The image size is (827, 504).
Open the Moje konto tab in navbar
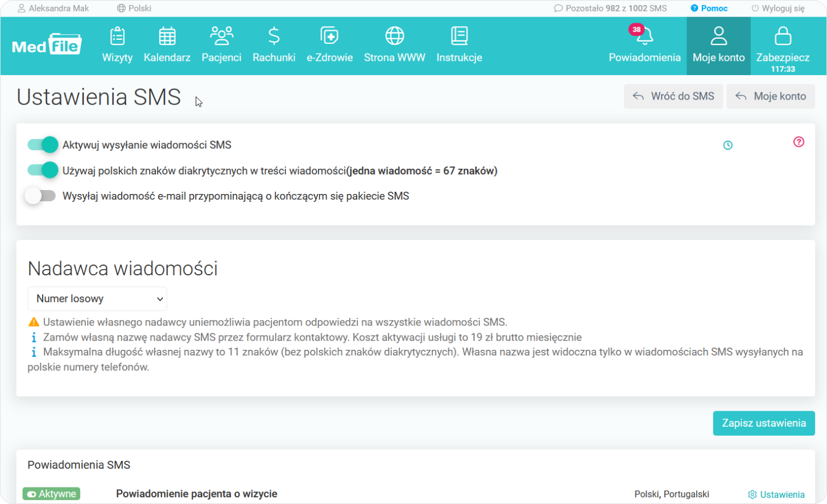(x=718, y=46)
